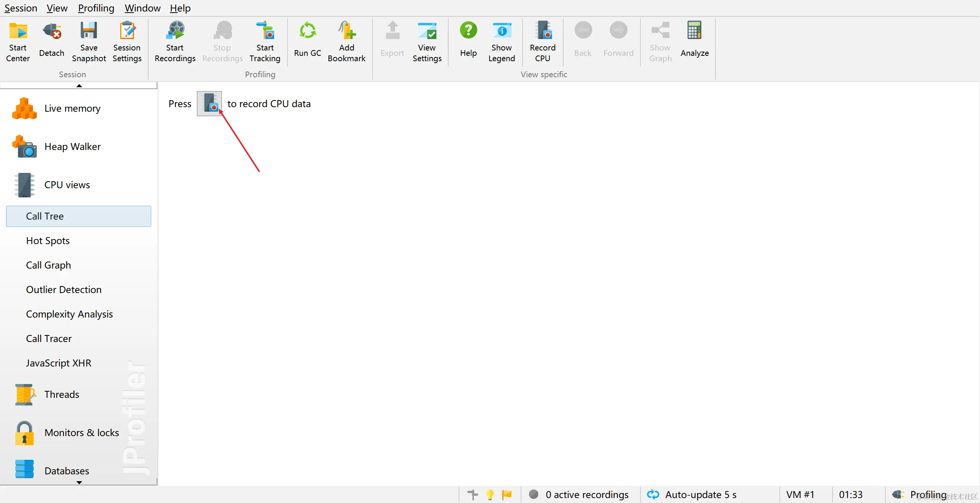Open Session Settings from the toolbar

pos(127,41)
